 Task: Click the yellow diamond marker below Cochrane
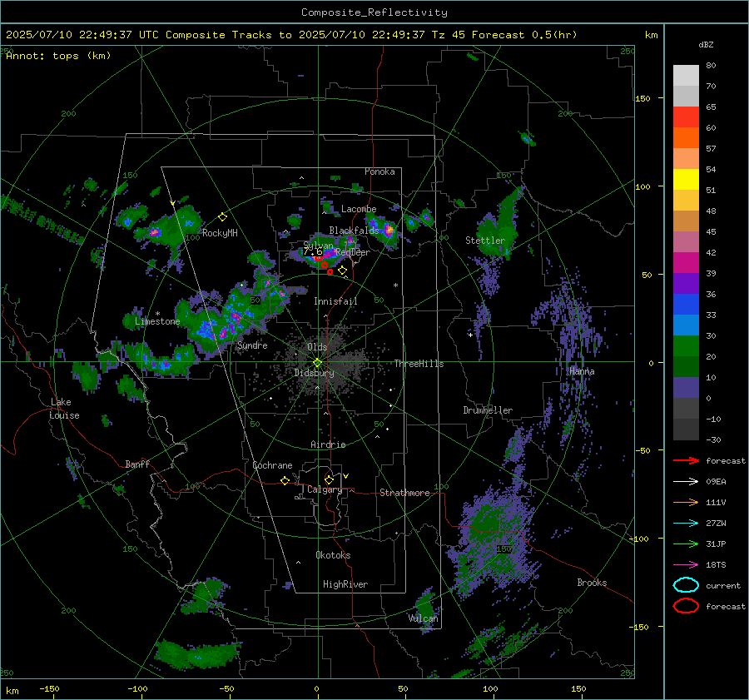point(285,480)
